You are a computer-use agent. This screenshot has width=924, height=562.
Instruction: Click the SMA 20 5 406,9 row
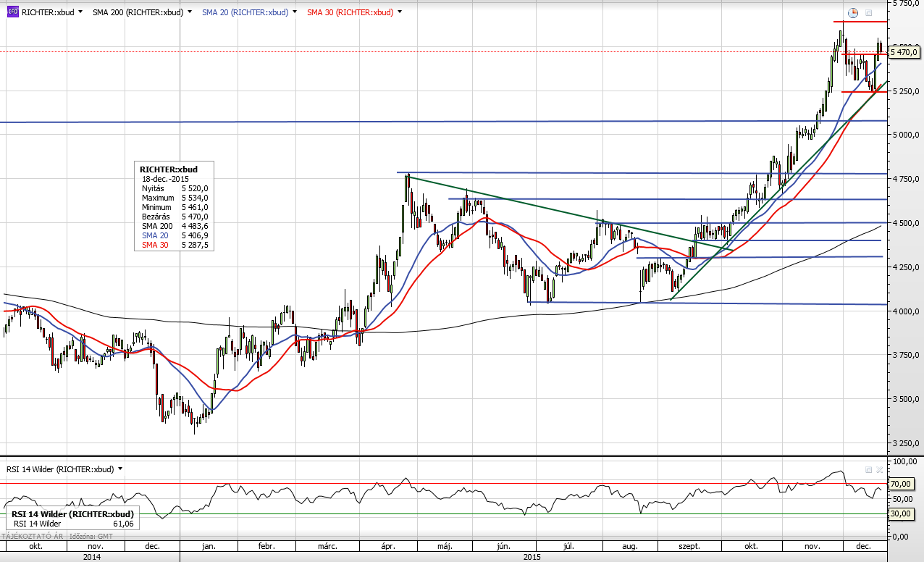(175, 235)
